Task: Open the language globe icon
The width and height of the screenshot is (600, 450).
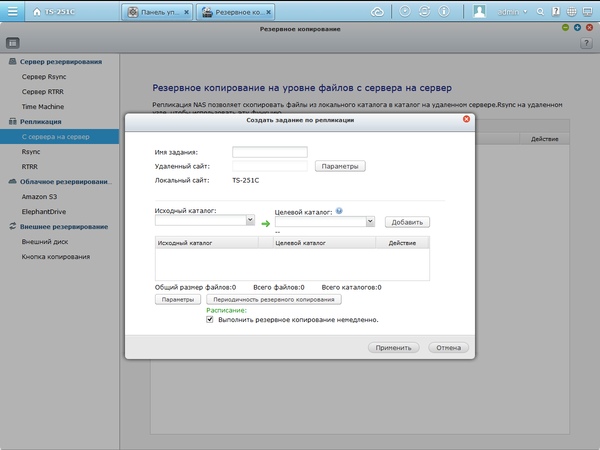Action: coord(571,12)
